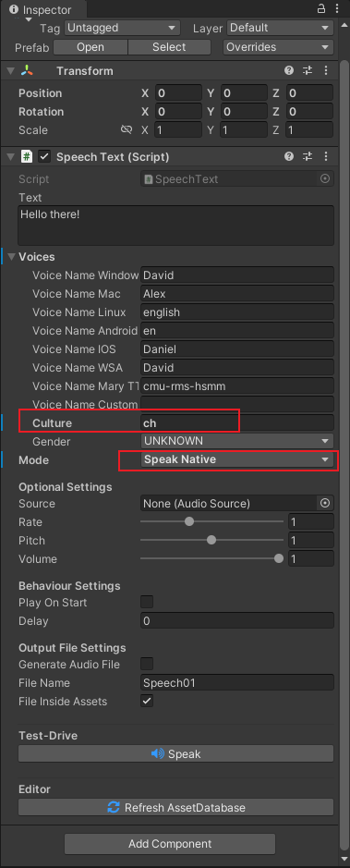
Task: Click the Delay input field
Action: pos(237,620)
